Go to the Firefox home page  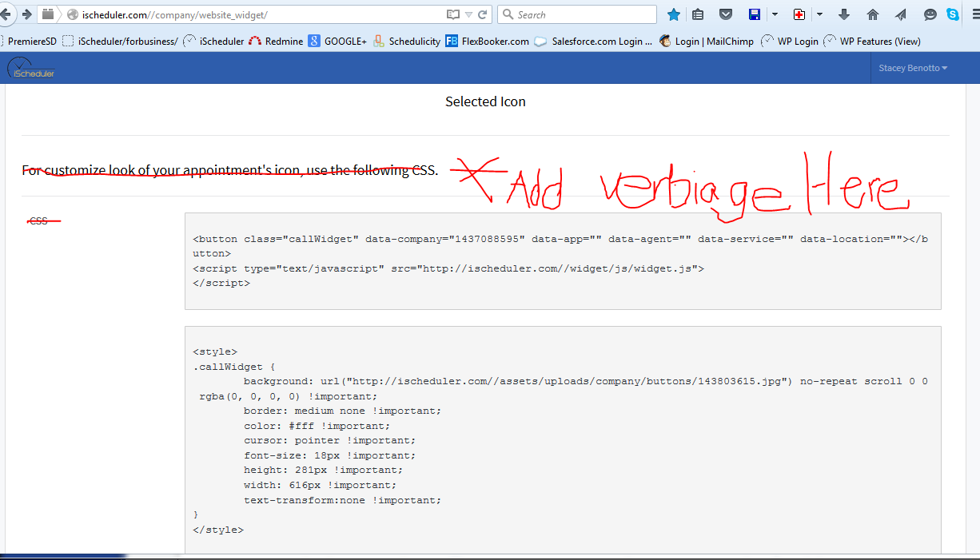(873, 14)
